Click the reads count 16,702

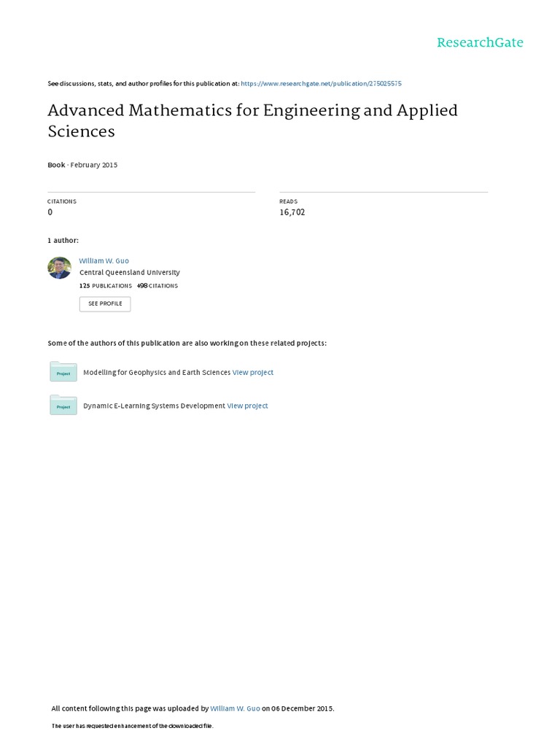pos(292,212)
